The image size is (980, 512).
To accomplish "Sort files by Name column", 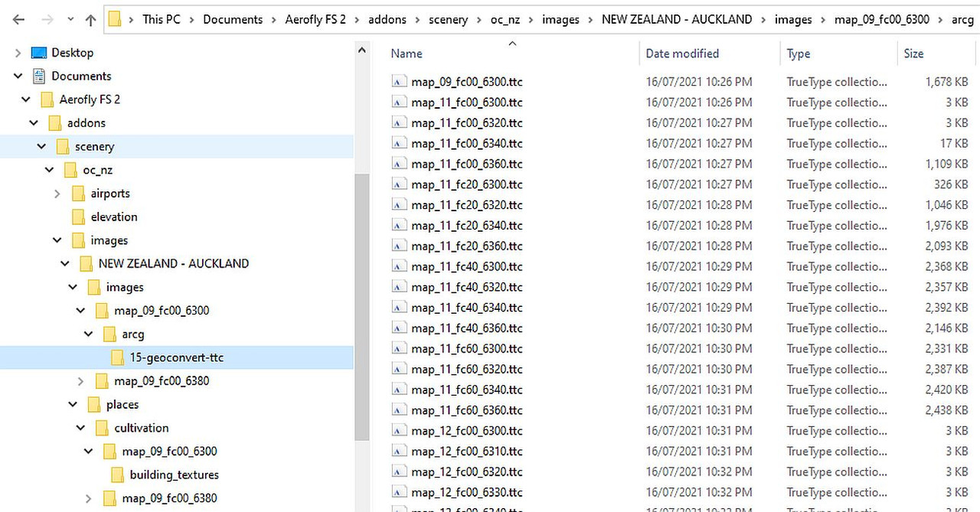I will (407, 54).
